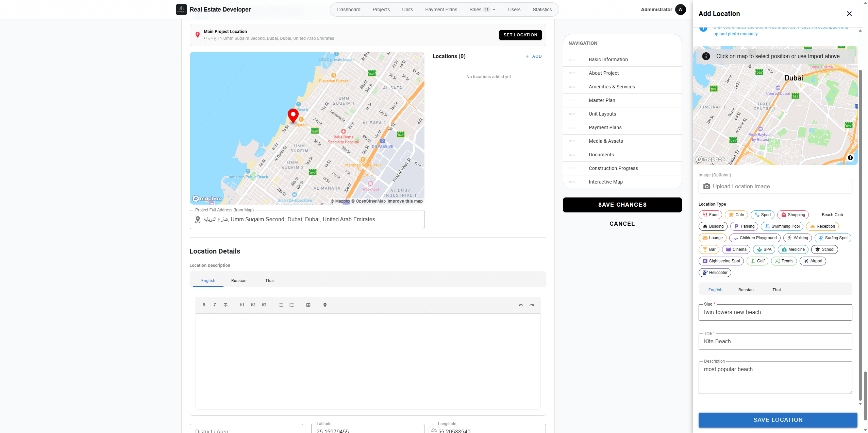Open Amenities & Services navigation item
This screenshot has width=868, height=433.
[x=622, y=87]
